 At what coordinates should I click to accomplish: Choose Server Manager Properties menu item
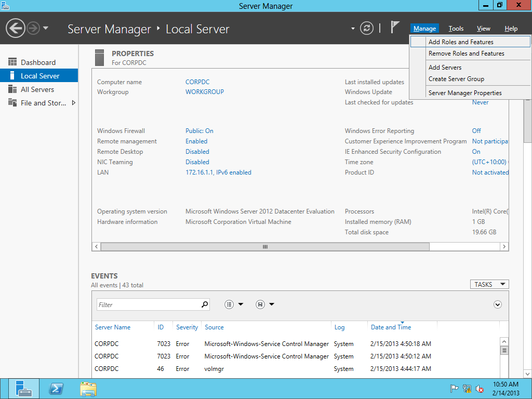465,93
